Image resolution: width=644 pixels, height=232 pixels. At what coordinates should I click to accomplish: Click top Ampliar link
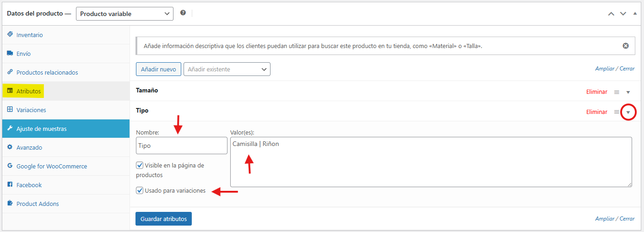(x=605, y=69)
